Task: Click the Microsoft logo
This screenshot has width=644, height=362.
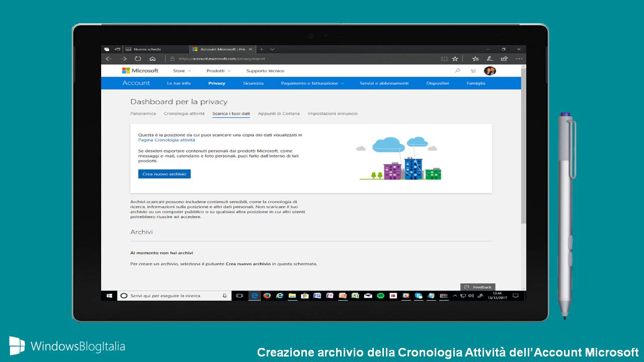Action: 140,71
